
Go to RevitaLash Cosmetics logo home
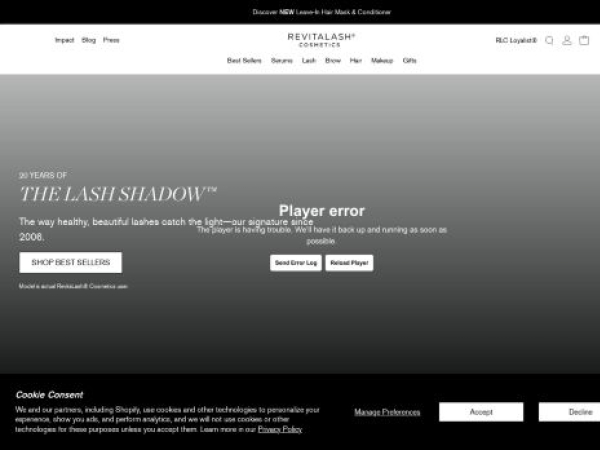click(321, 40)
